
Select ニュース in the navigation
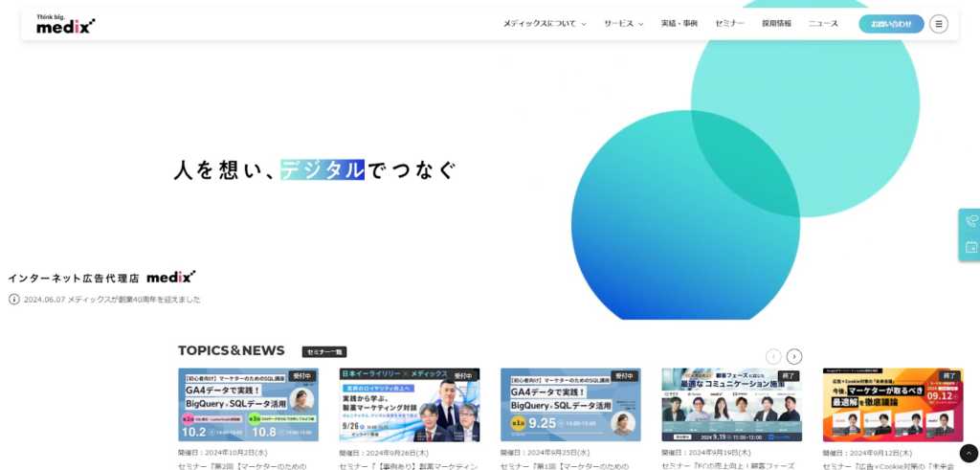tap(823, 24)
